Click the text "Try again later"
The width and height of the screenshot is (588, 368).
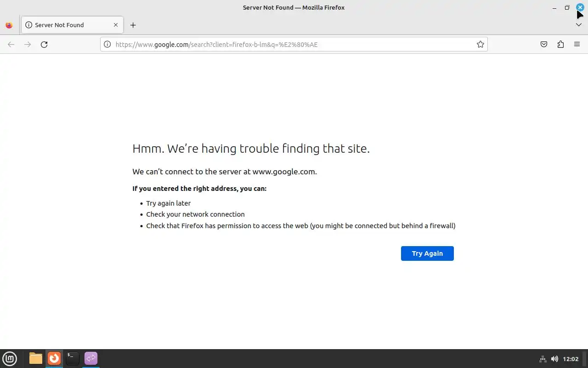[x=168, y=203]
